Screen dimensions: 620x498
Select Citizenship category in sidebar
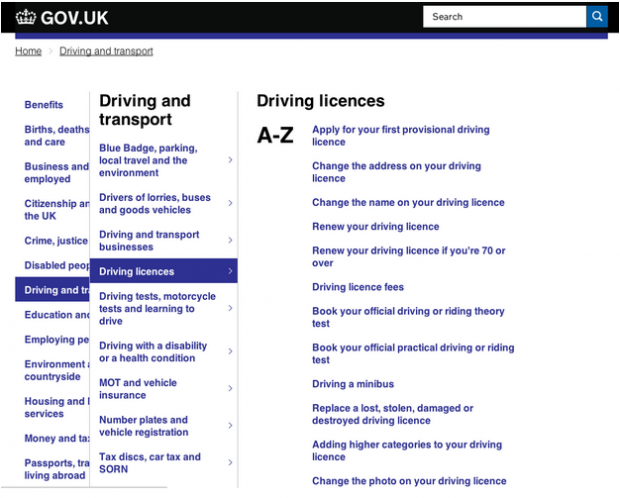tap(57, 210)
